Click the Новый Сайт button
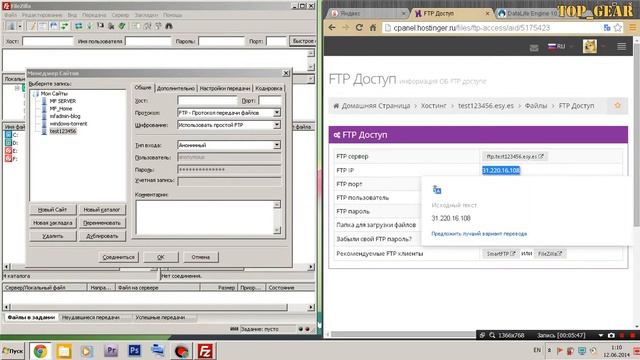This screenshot has width=640, height=360. [x=53, y=210]
